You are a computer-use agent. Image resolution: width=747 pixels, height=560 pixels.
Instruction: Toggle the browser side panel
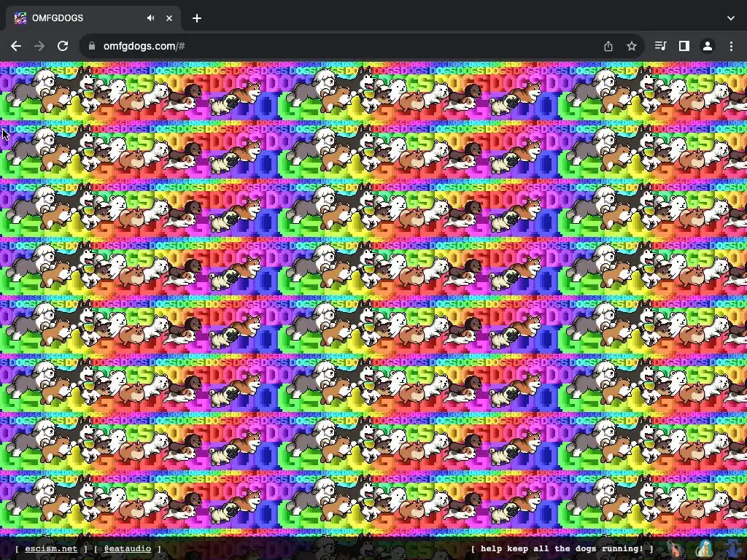click(x=684, y=46)
